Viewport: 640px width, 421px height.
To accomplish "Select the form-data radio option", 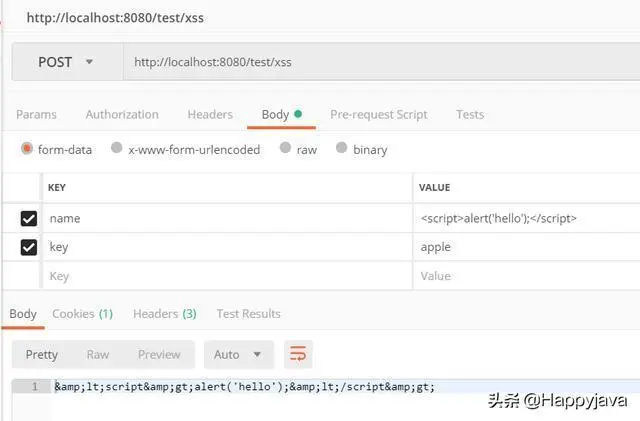I will click(x=27, y=148).
